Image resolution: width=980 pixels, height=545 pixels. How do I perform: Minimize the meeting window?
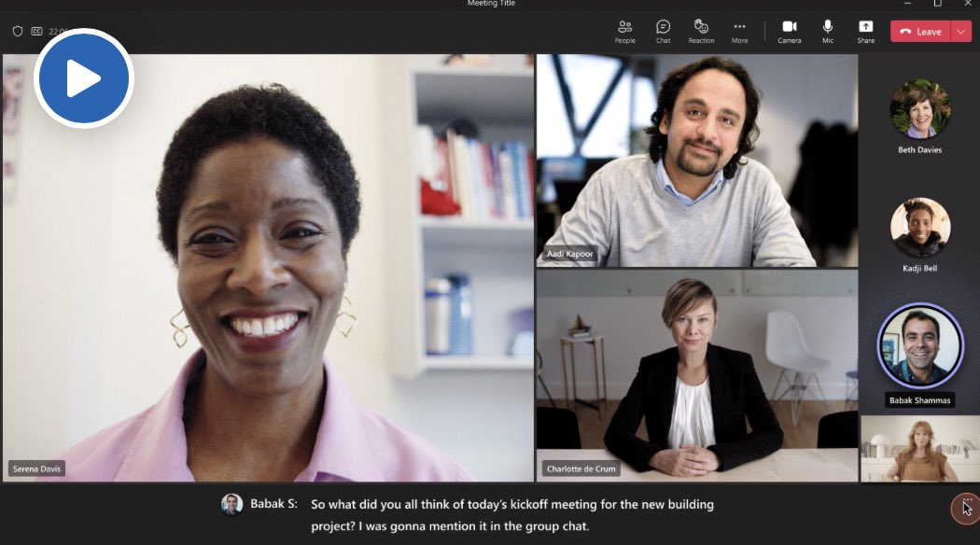(907, 4)
